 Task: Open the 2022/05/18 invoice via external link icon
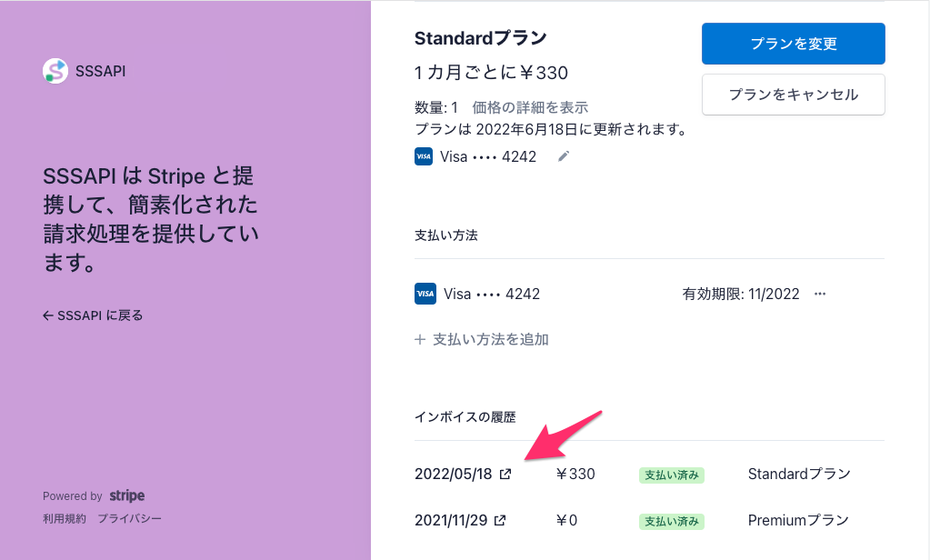click(x=506, y=474)
